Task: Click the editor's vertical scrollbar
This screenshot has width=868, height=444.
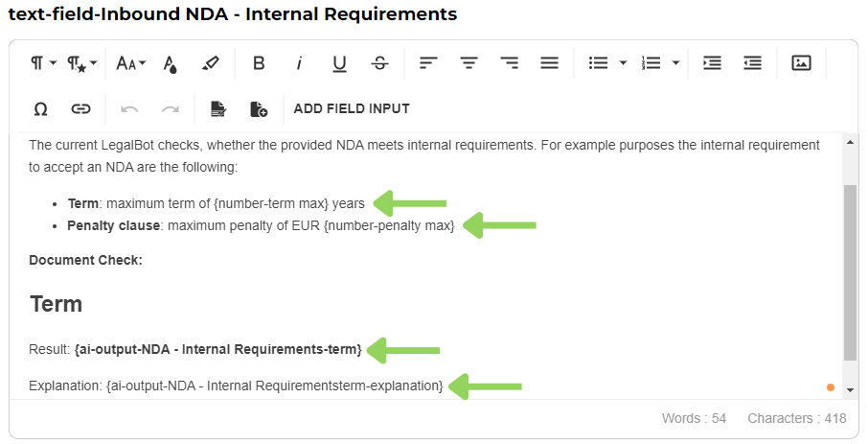Action: click(850, 273)
